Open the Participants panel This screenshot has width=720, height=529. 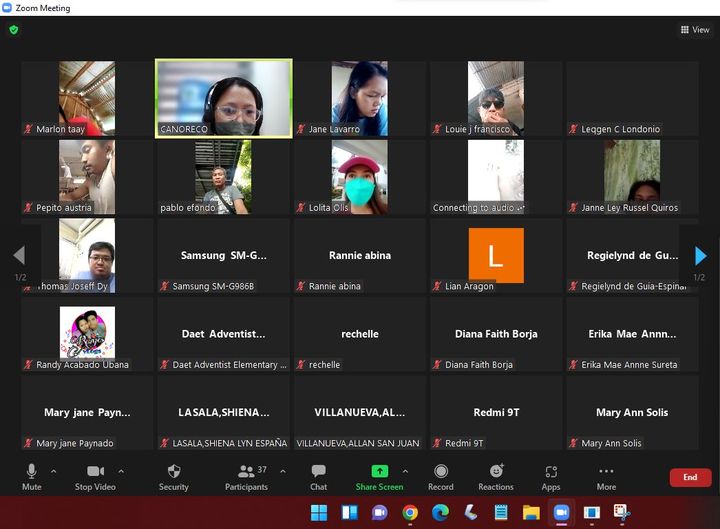(246, 476)
